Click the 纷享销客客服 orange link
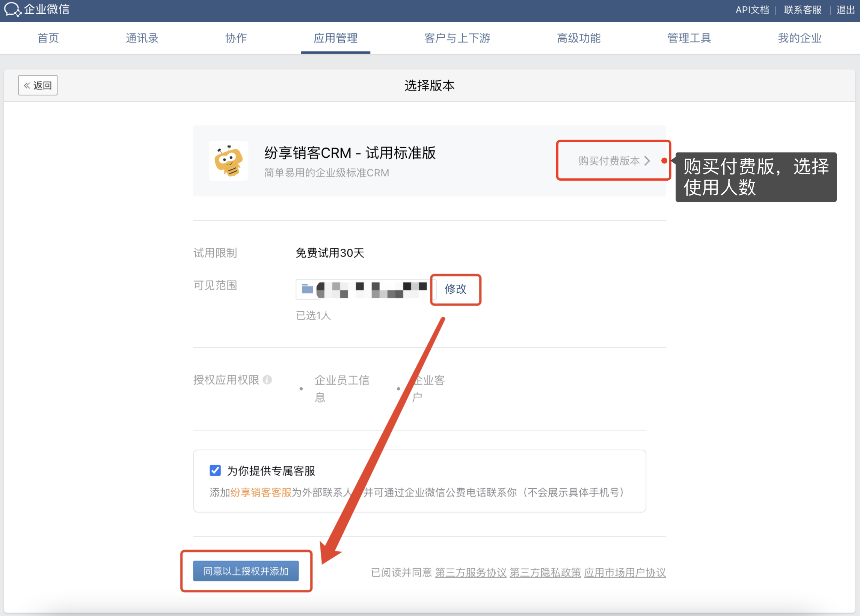The image size is (860, 616). tap(261, 492)
